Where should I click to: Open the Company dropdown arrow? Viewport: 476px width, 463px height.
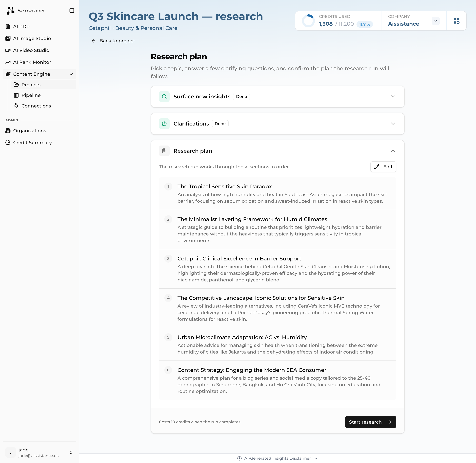coord(435,21)
